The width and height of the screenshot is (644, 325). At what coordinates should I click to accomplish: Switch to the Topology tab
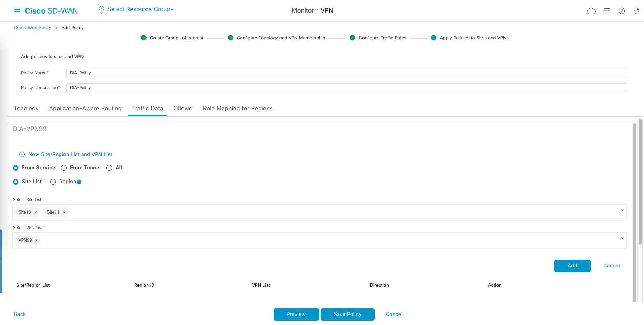point(26,109)
